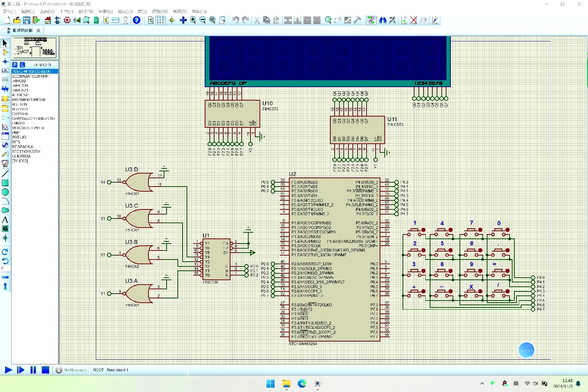Click the Save project icon
The image size is (588, 392).
pyautogui.click(x=26, y=20)
